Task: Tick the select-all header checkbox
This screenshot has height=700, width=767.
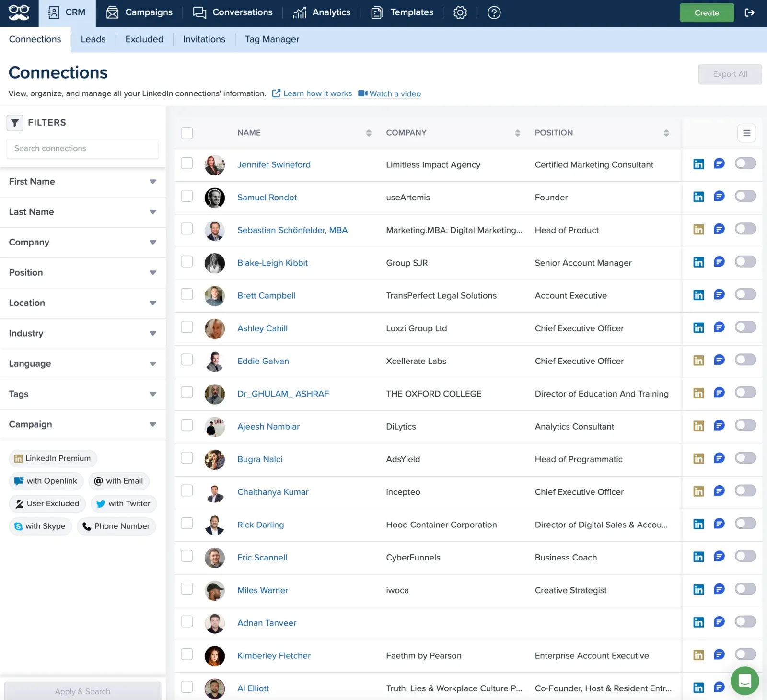Action: pyautogui.click(x=187, y=133)
